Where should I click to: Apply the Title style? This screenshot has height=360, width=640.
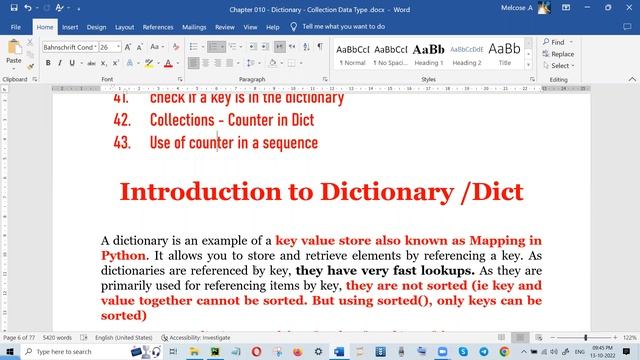pyautogui.click(x=504, y=54)
